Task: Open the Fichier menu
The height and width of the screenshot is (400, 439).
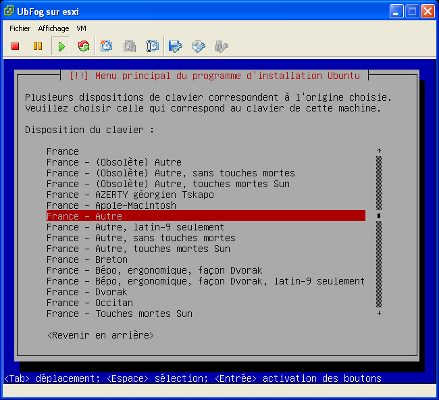Action: (x=20, y=29)
